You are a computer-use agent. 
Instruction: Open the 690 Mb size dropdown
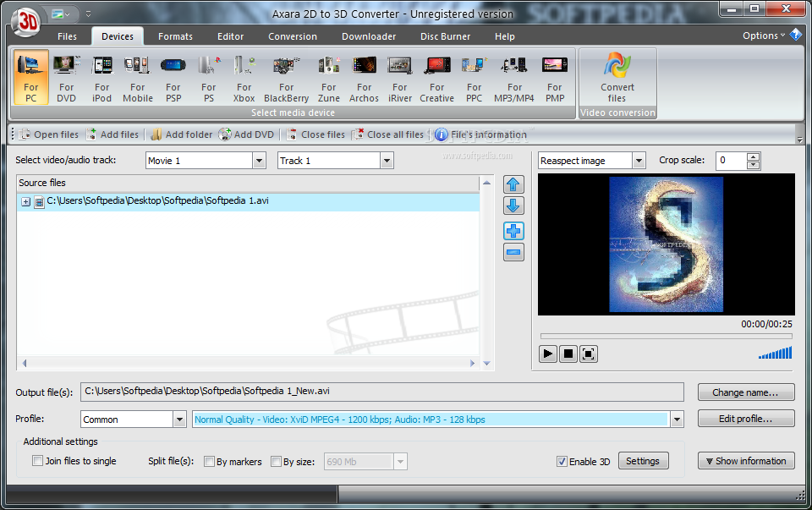point(400,461)
